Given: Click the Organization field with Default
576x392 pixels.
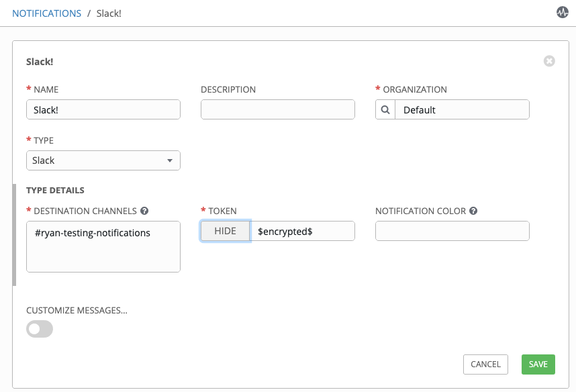Looking at the screenshot, I should pyautogui.click(x=462, y=109).
